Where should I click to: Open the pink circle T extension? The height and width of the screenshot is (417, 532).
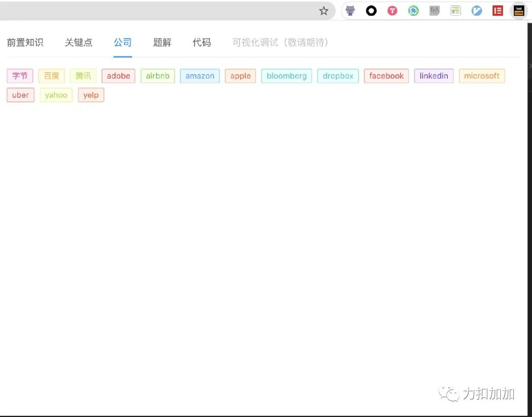[392, 11]
